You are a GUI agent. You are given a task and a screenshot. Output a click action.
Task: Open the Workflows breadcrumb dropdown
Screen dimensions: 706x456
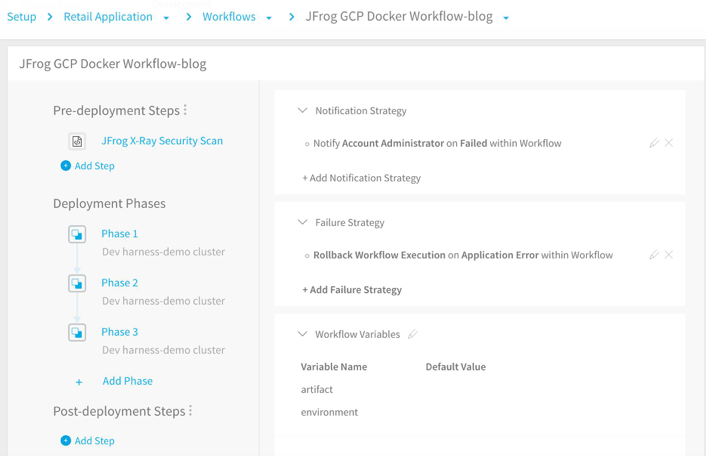pos(269,18)
